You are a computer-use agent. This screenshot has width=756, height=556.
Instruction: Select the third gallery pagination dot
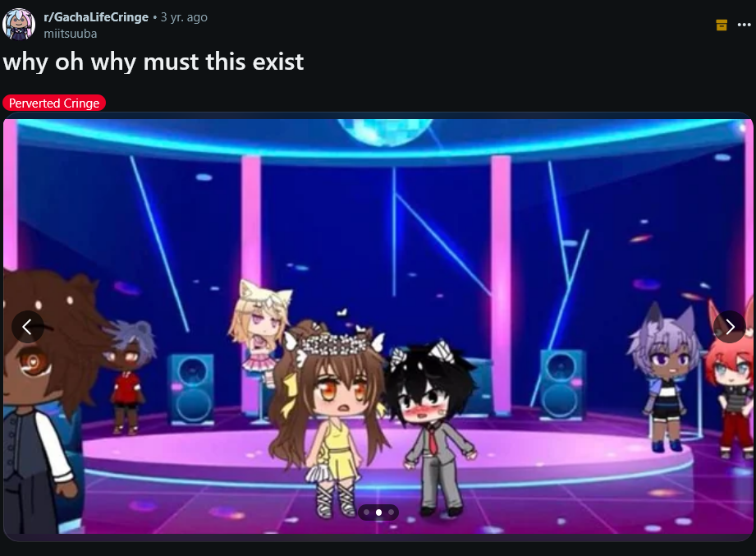coord(391,512)
